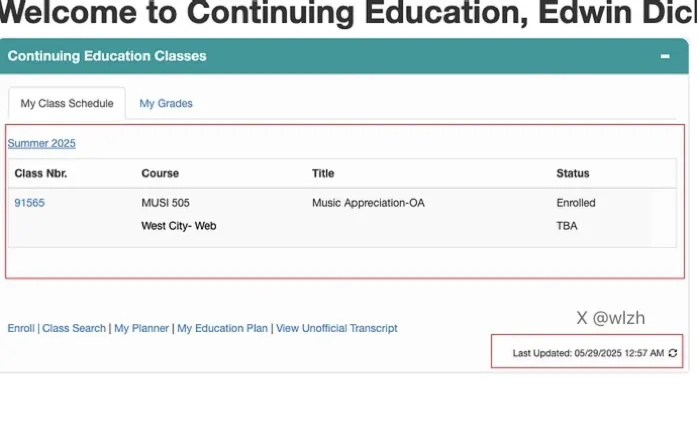Click the Class Nbr. column header

[x=41, y=174]
